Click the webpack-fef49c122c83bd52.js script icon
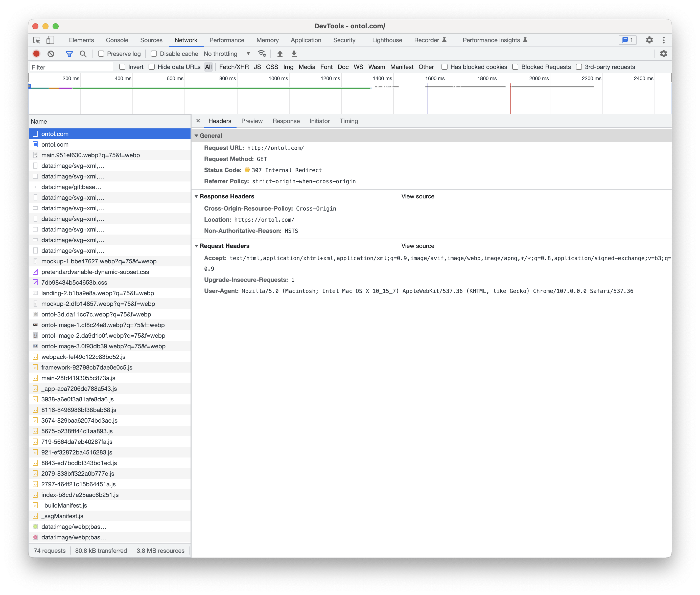 click(x=35, y=357)
